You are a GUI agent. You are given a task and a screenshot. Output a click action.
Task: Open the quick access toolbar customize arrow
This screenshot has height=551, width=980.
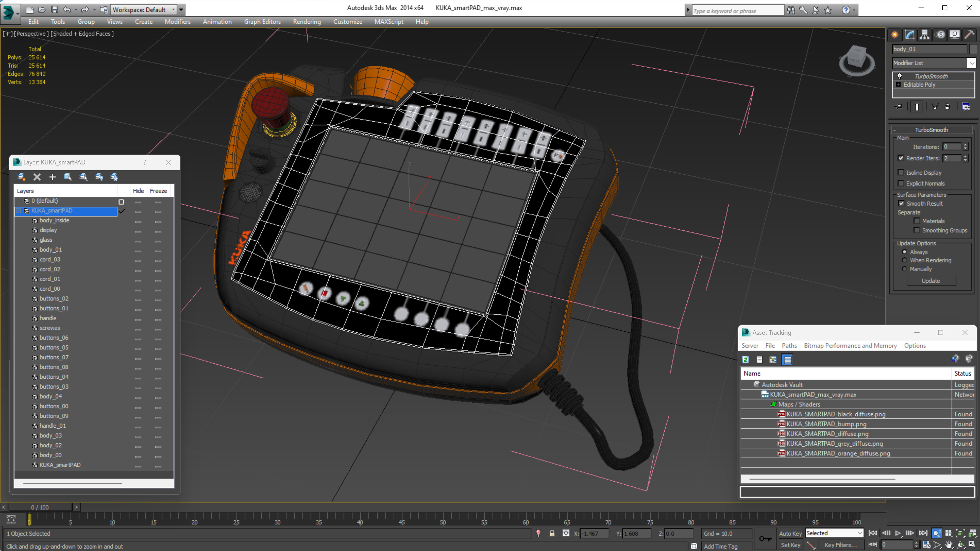click(x=181, y=10)
